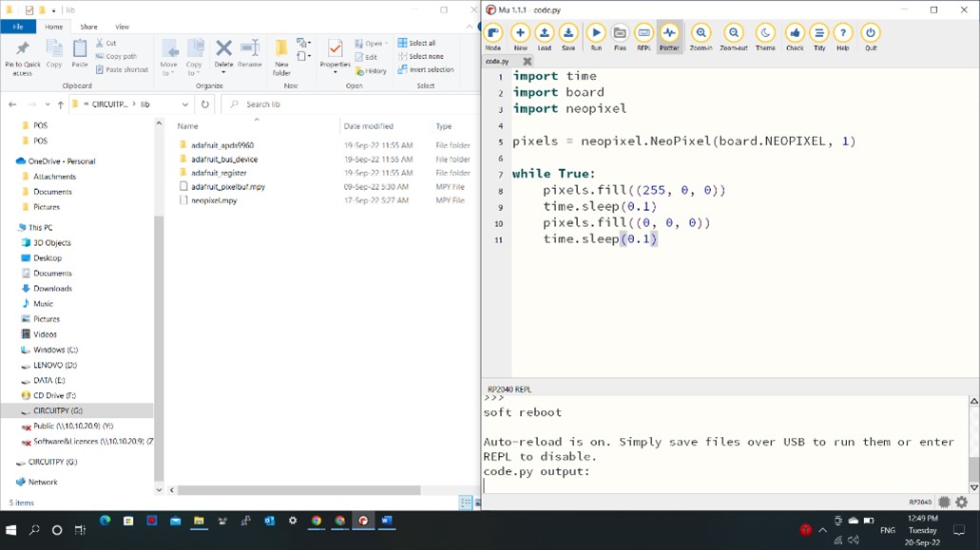
Task: Expand This PC in the navigation pane
Action: [11, 227]
